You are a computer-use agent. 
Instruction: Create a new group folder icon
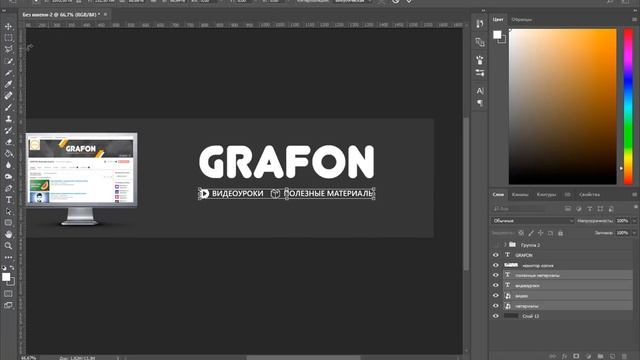coord(600,356)
